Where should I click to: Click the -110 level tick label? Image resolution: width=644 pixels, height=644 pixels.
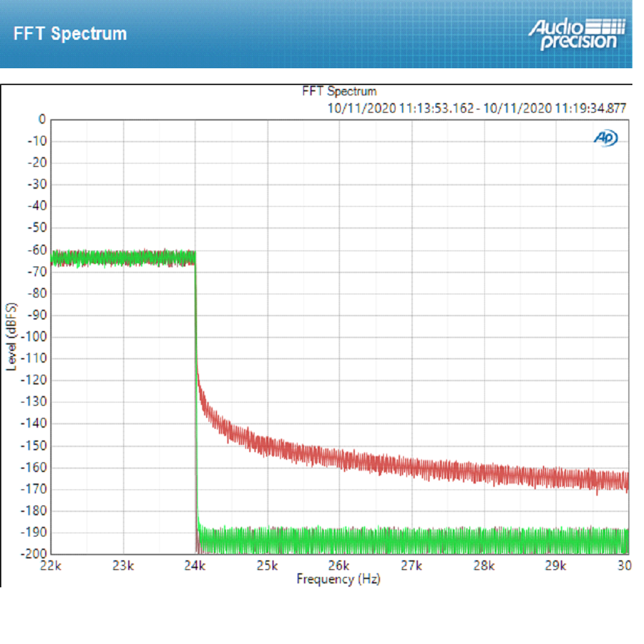pos(34,359)
